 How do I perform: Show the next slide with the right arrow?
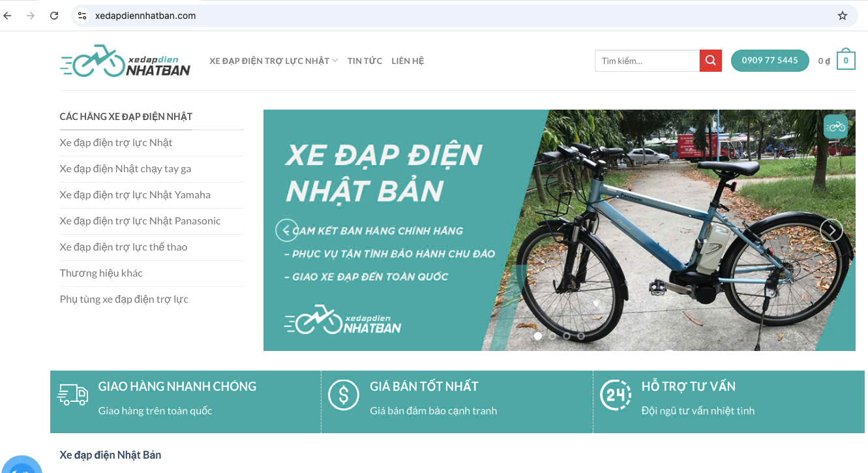(831, 230)
